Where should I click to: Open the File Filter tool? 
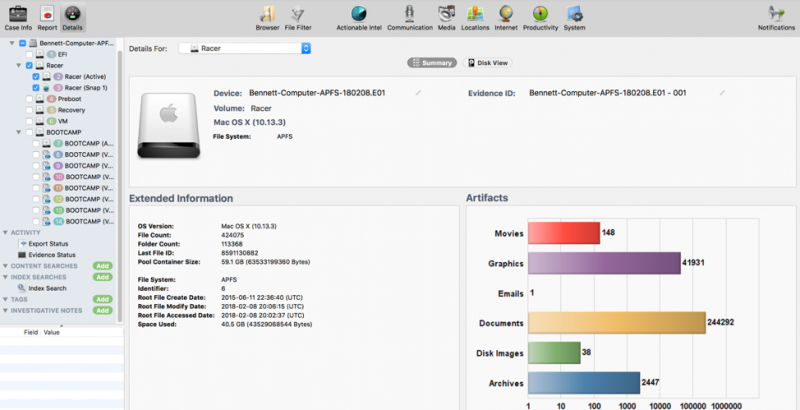298,13
